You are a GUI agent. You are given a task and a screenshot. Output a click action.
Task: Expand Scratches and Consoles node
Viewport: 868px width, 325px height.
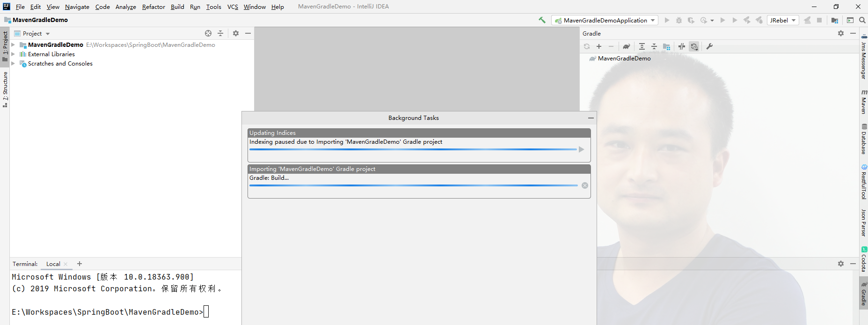pos(13,64)
